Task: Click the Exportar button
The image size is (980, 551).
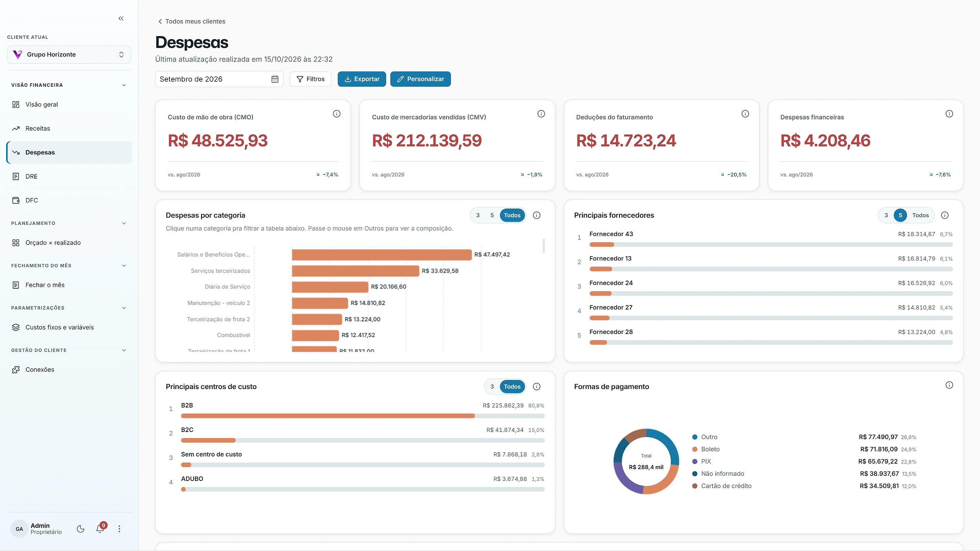Action: (x=362, y=79)
